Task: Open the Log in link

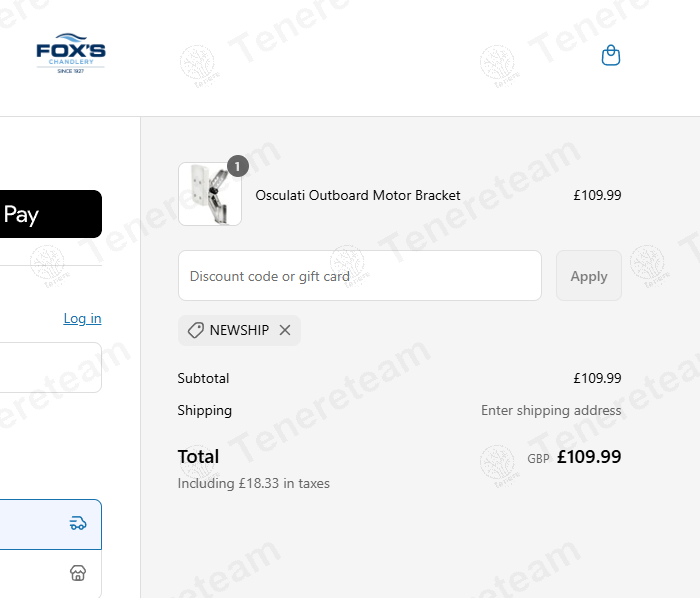Action: 82,318
